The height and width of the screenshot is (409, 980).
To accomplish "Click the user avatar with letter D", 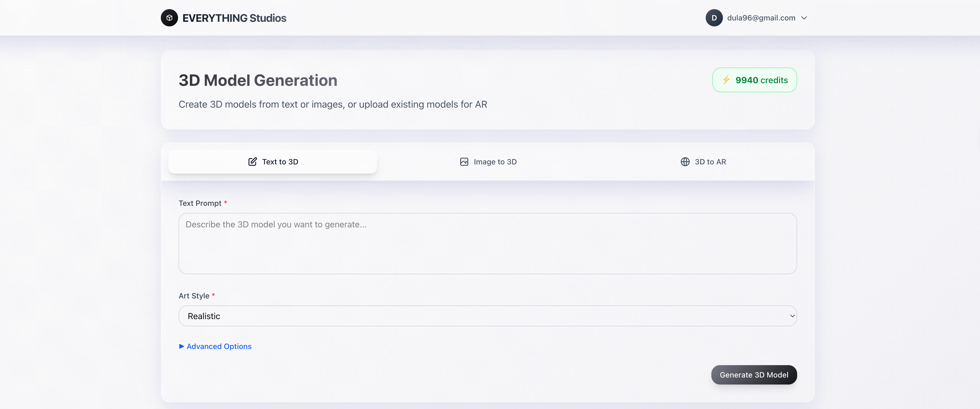I will coord(714,18).
